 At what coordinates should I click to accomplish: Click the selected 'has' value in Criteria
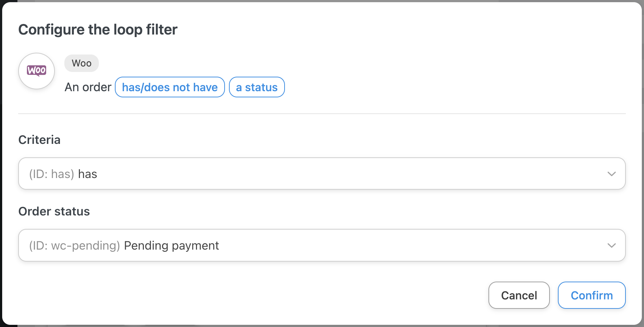click(x=88, y=174)
